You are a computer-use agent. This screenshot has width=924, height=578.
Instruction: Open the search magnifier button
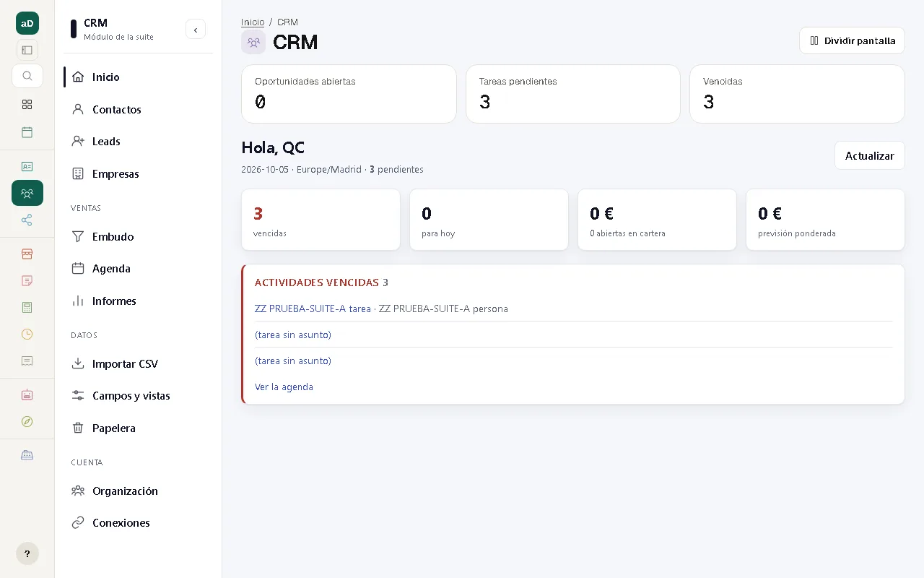point(27,76)
